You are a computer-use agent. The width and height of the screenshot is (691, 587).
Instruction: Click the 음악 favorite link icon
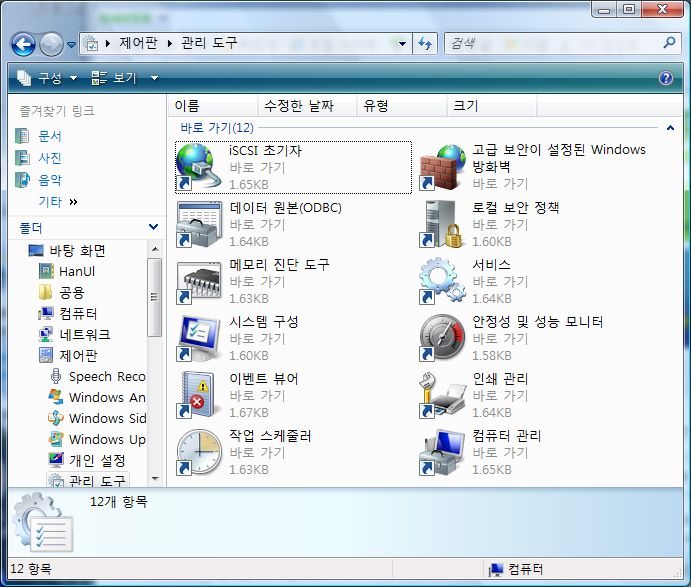tap(22, 179)
